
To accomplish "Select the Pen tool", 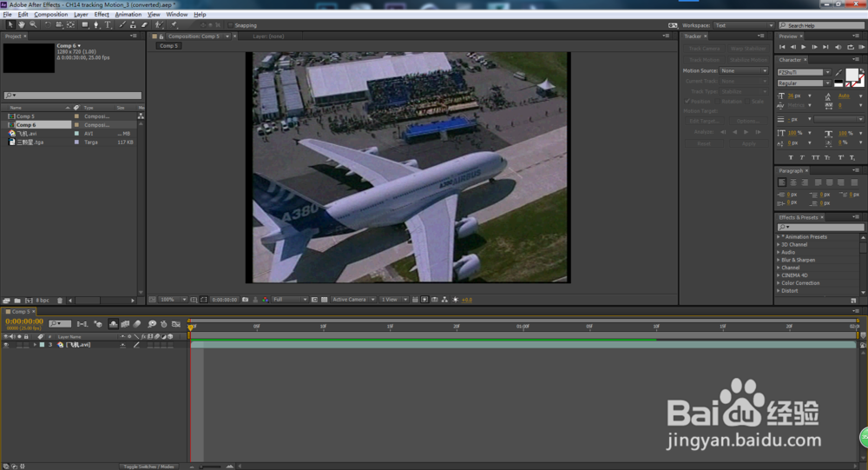I will 96,25.
